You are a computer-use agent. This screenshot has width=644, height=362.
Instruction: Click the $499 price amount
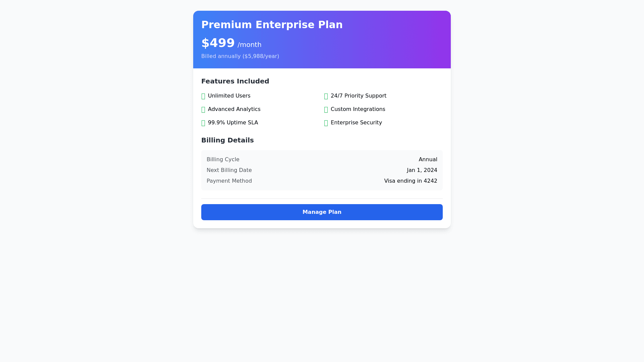click(218, 43)
